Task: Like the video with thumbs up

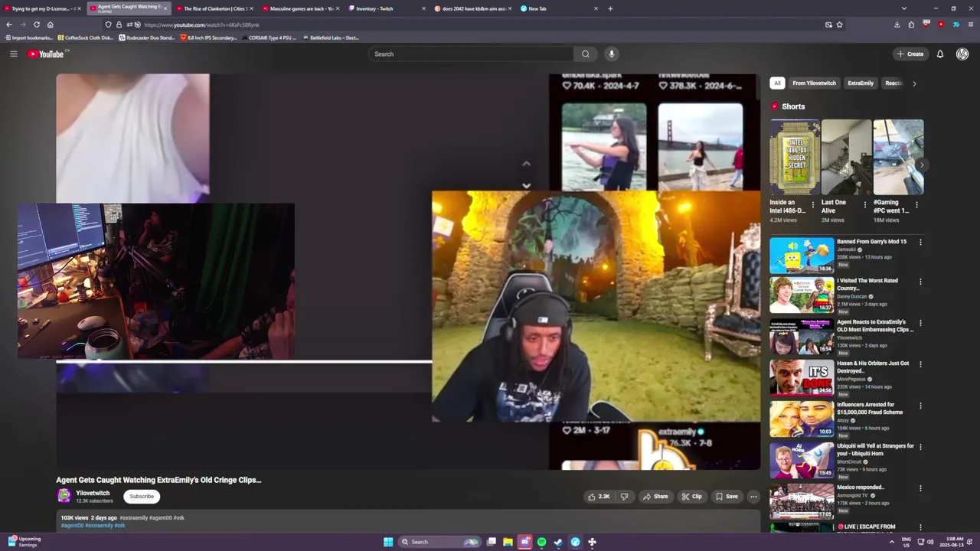Action: tap(598, 497)
